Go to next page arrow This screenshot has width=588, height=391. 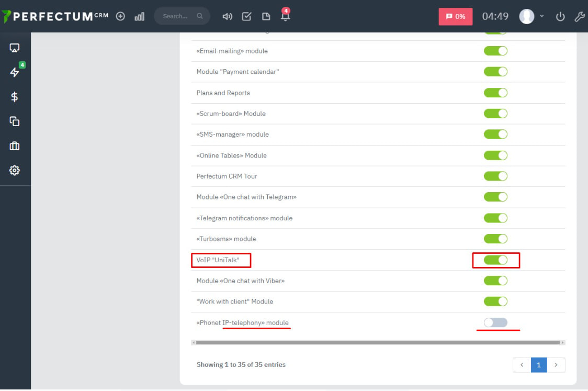point(556,365)
